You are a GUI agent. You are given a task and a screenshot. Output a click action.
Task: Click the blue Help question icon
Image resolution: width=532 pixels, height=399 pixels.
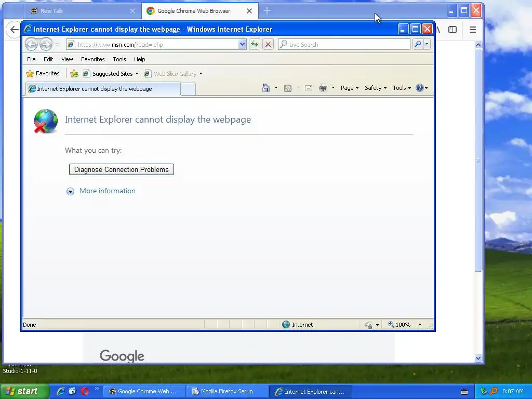(x=420, y=88)
